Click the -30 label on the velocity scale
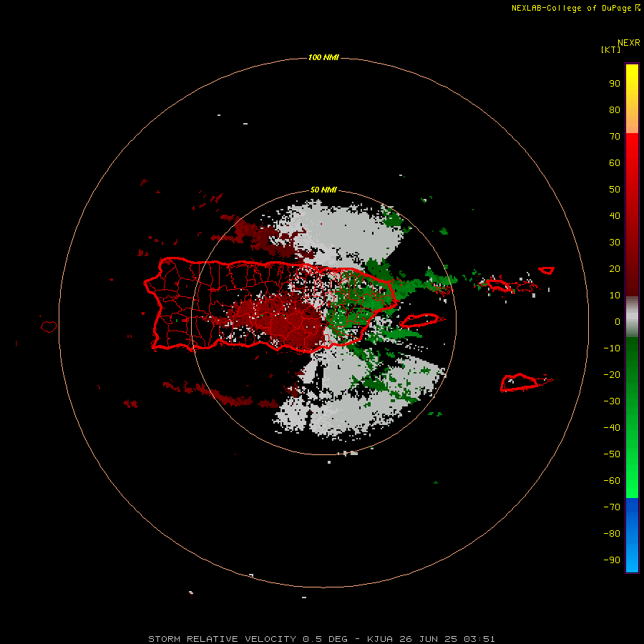This screenshot has height=644, width=644. point(612,401)
